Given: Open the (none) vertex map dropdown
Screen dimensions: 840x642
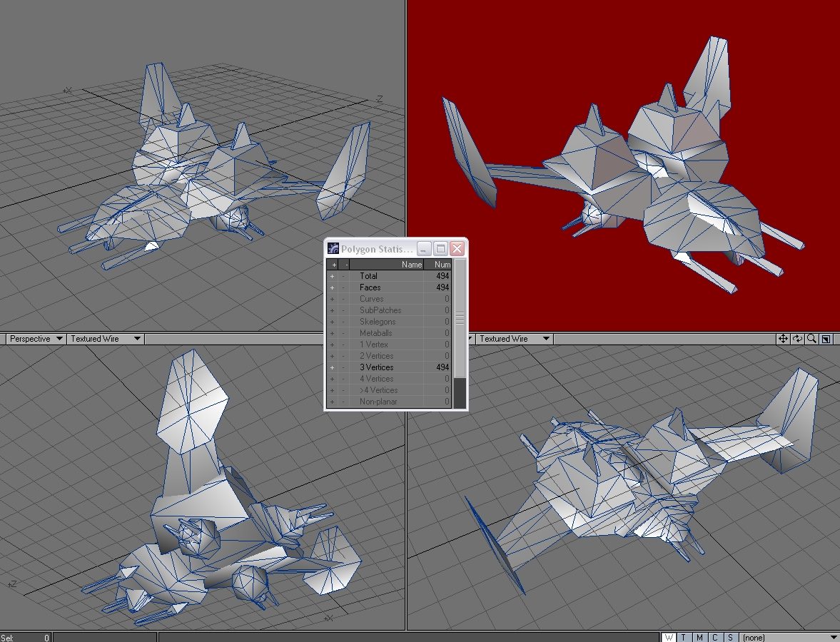Looking at the screenshot, I should pyautogui.click(x=789, y=637).
